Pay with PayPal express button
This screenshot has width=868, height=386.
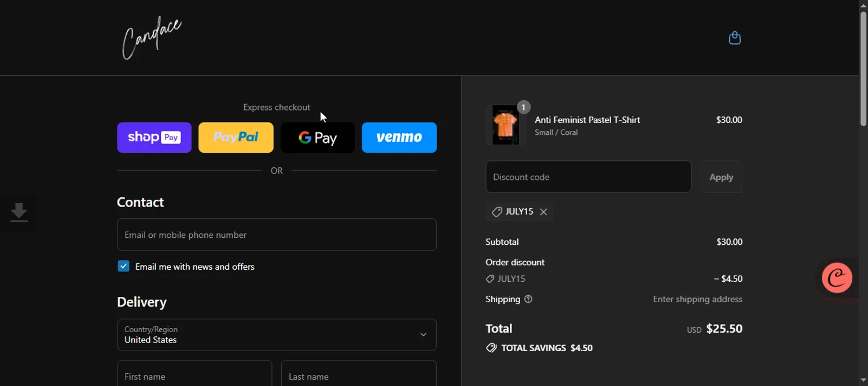(236, 138)
